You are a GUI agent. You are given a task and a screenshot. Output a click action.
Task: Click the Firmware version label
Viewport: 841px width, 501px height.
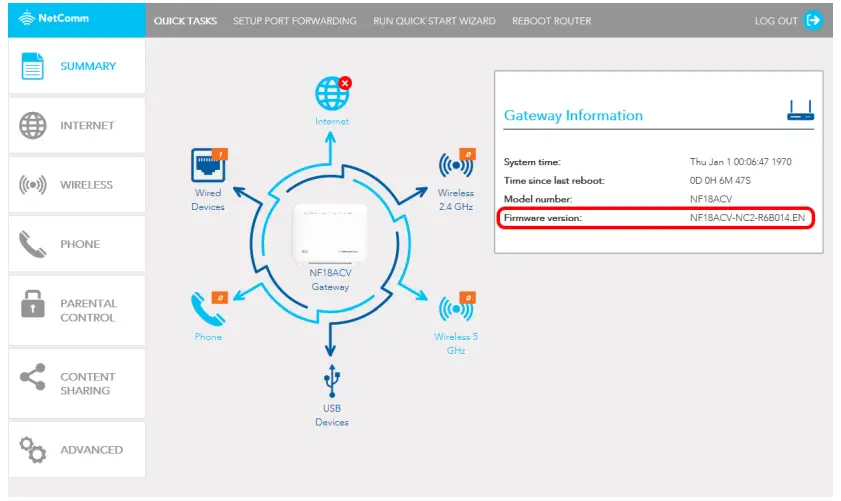point(543,218)
